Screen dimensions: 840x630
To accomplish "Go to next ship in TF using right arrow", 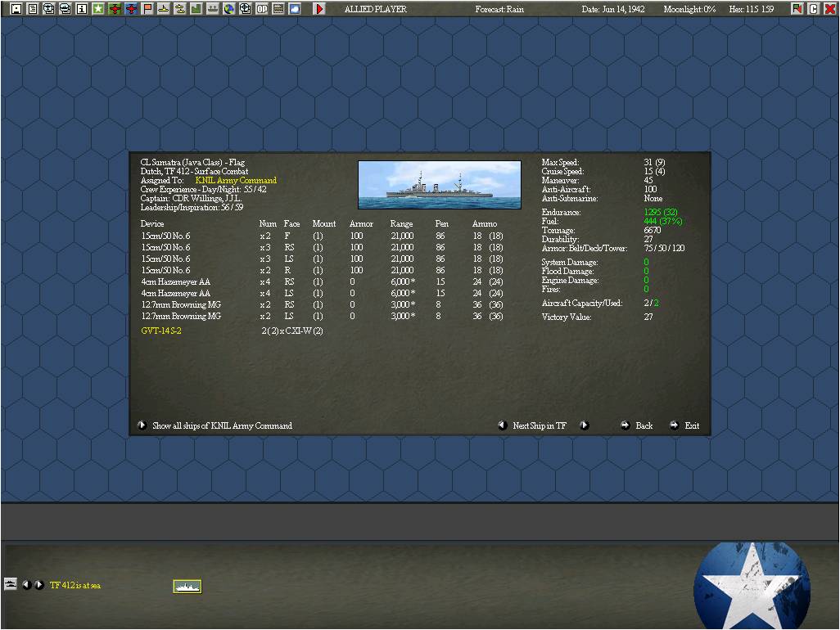I will (585, 425).
